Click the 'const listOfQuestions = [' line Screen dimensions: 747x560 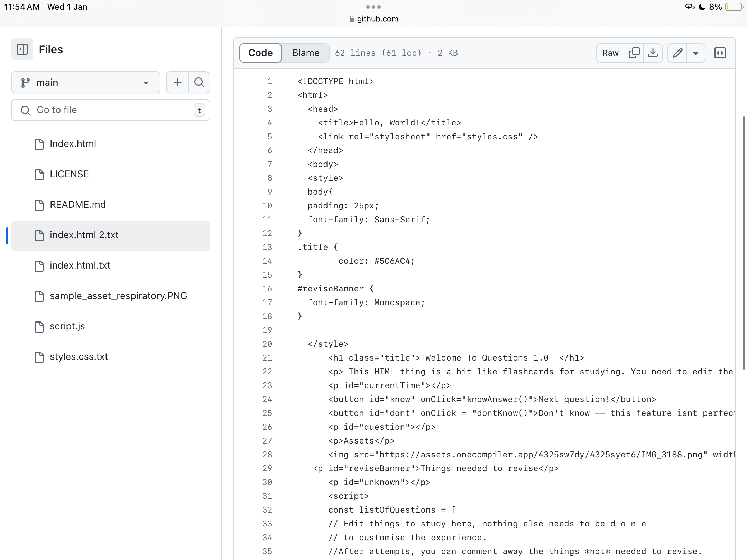click(x=392, y=510)
